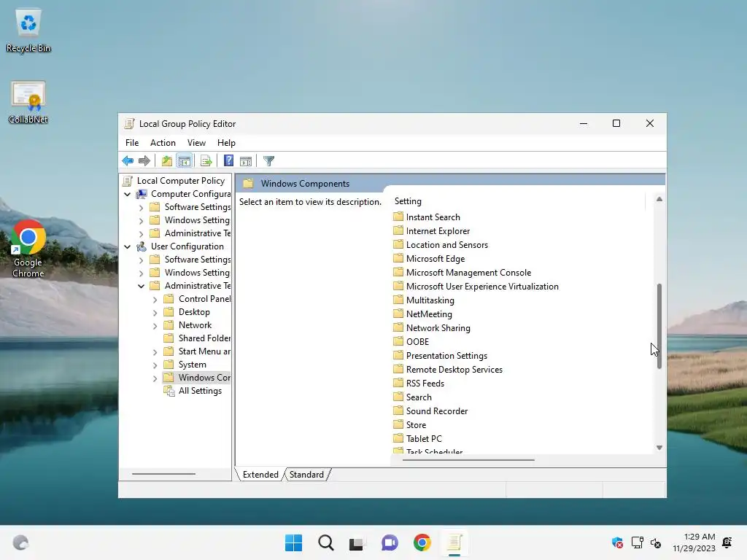Click the clock and date area
The width and height of the screenshot is (747, 560).
coord(694,542)
